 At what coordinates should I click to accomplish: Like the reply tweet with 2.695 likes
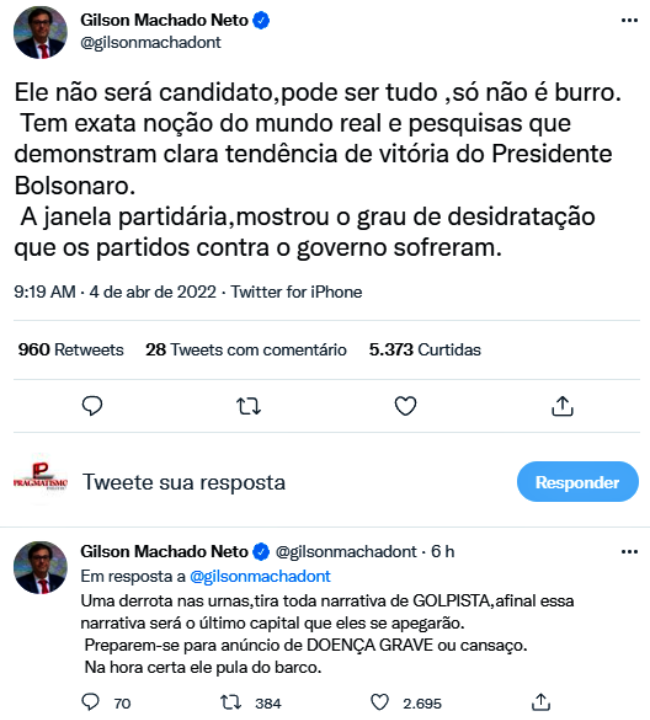tap(378, 702)
